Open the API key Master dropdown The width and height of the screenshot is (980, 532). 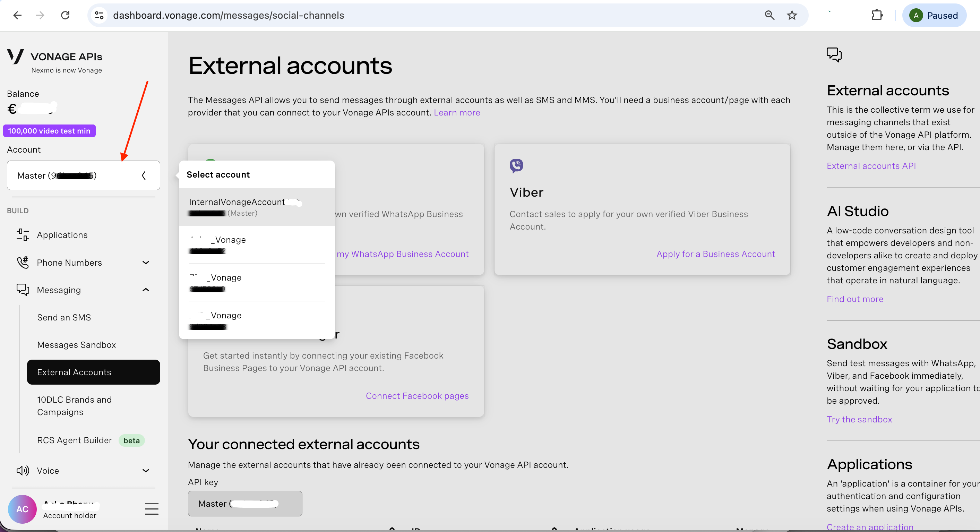(245, 504)
